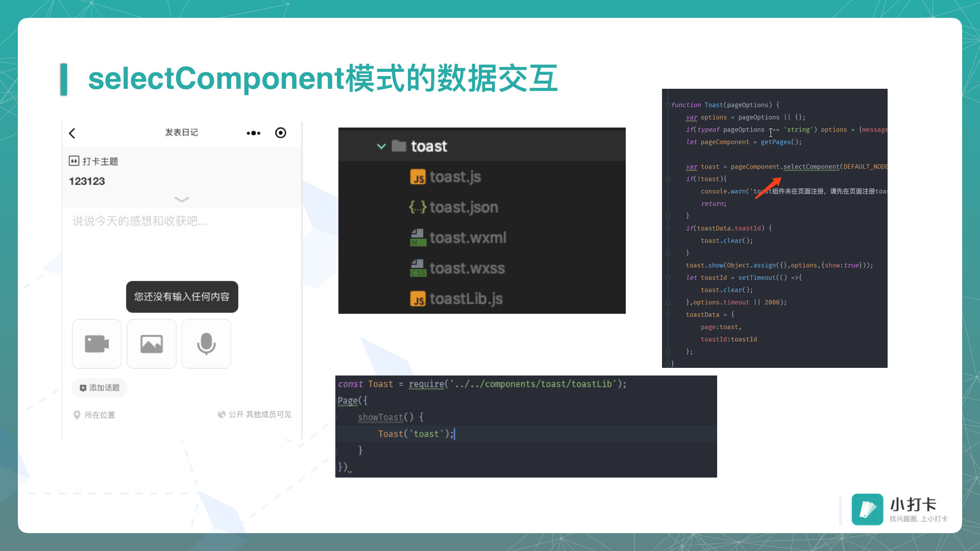This screenshot has width=980, height=551.
Task: Click the Toast('toast') call line
Action: coord(415,434)
